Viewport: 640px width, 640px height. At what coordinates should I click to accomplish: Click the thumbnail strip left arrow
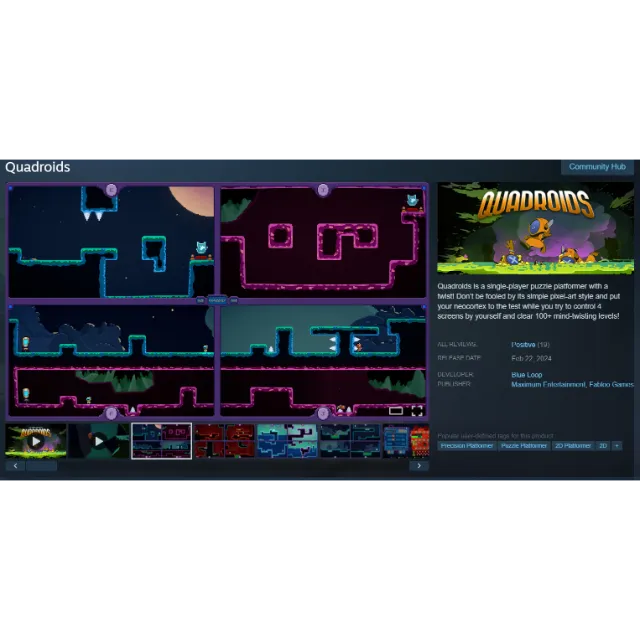pyautogui.click(x=16, y=466)
